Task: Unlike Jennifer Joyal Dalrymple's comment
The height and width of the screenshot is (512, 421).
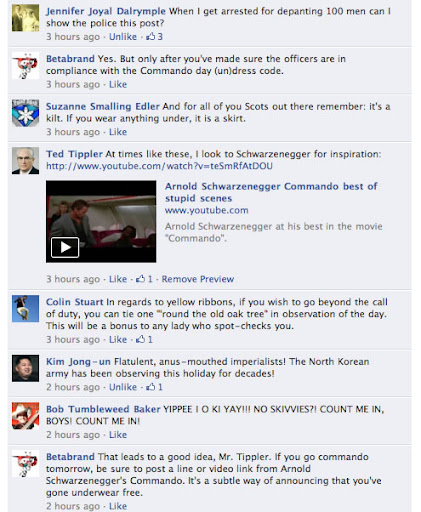Action: 123,37
